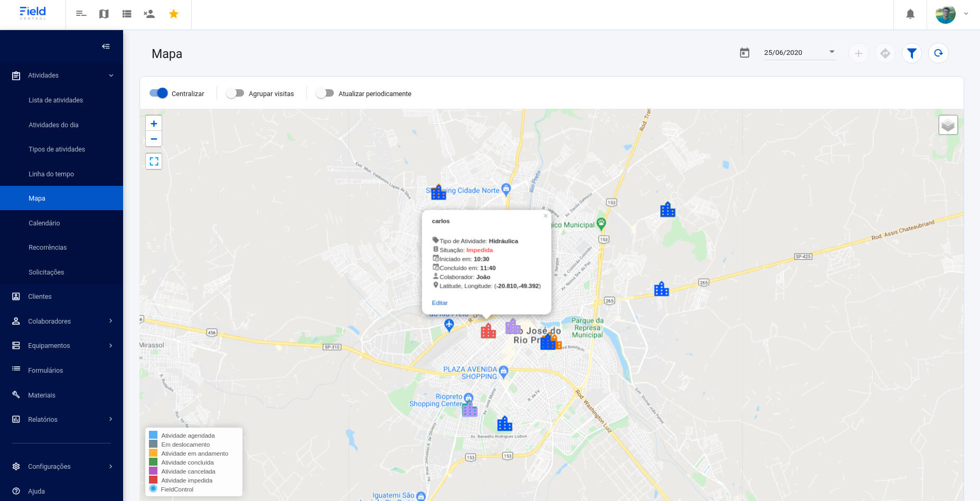Open the calendar icon next to the date
980x501 pixels.
click(744, 53)
